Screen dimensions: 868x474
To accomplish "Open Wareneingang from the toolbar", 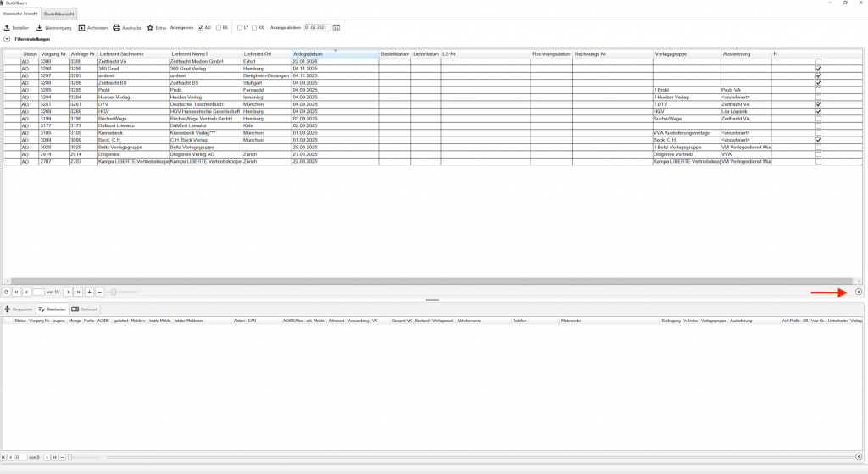I will (x=39, y=28).
